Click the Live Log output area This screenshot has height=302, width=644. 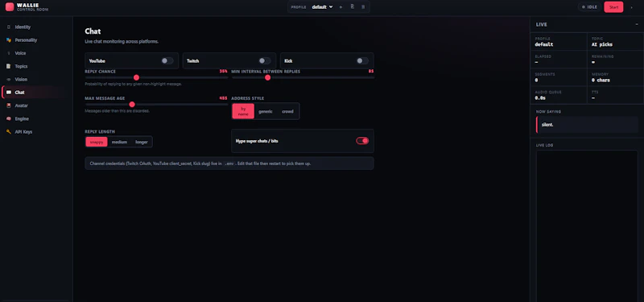pos(587,226)
